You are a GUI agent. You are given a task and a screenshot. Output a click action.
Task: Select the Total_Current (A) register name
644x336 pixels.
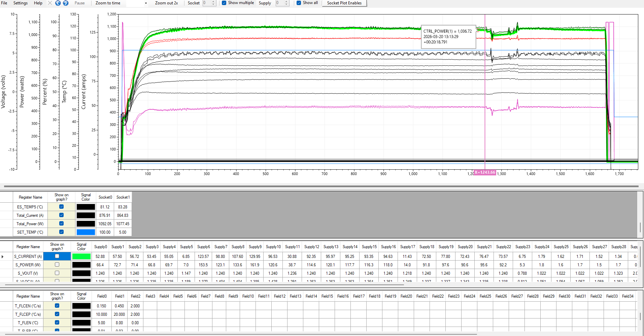[30, 215]
